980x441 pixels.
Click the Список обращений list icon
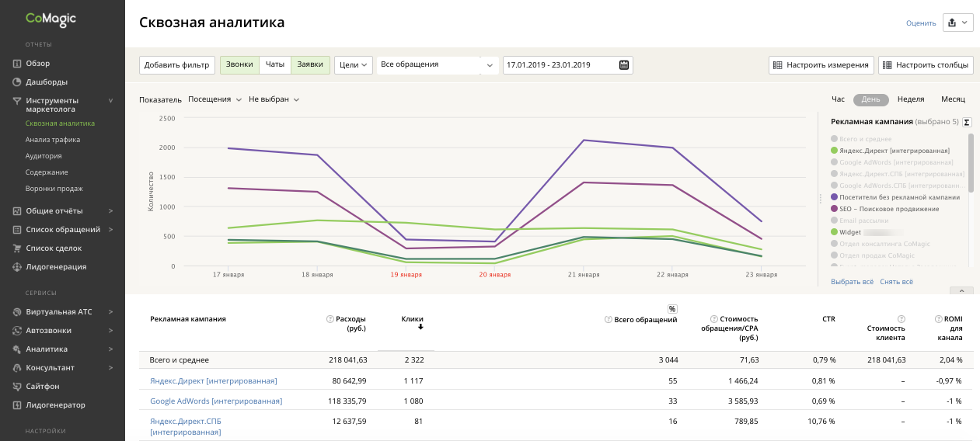point(17,229)
